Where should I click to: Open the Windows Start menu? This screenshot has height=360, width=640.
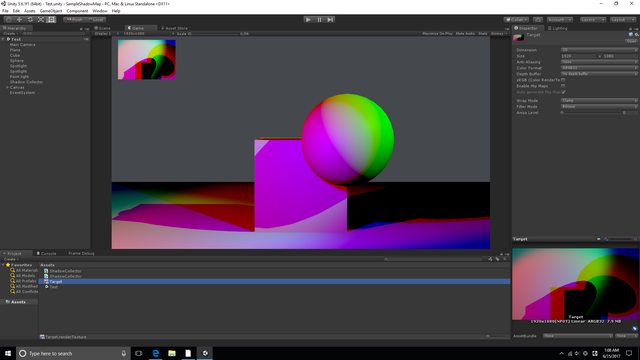(x=8, y=353)
